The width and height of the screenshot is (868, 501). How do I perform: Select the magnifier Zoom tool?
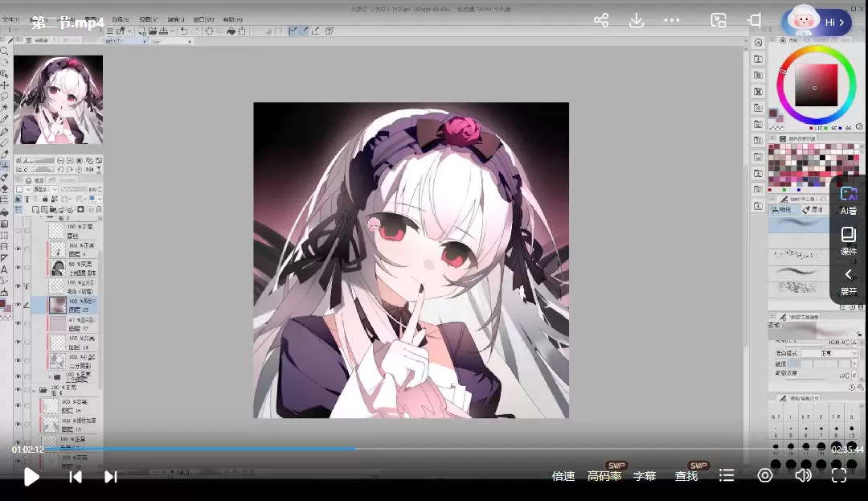coord(5,51)
